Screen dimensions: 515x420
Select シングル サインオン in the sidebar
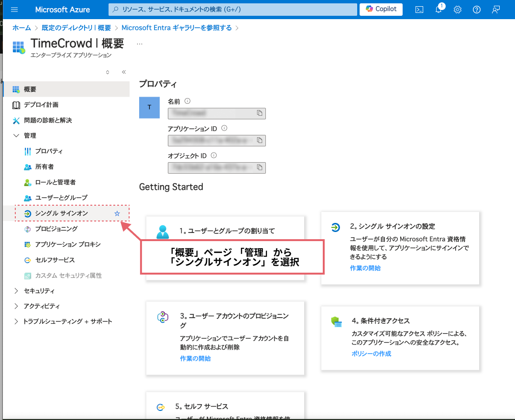tap(61, 213)
